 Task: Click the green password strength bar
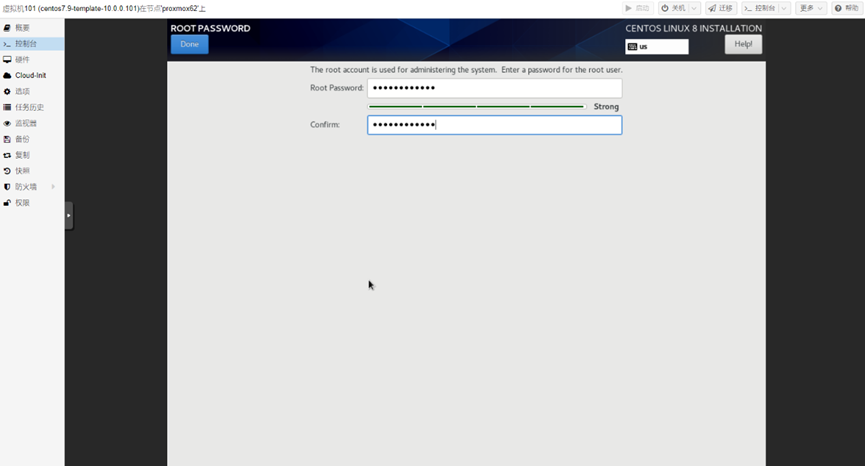(477, 106)
